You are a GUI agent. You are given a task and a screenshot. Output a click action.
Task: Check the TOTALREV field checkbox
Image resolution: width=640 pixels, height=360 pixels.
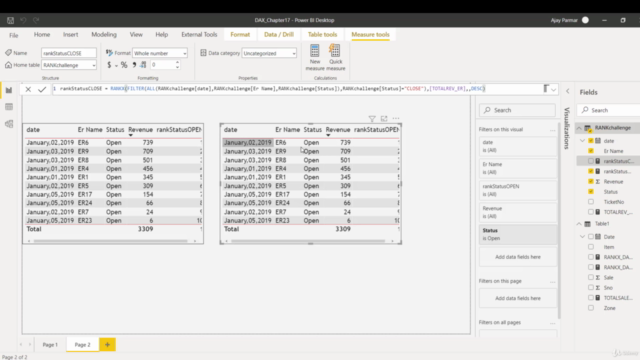point(591,212)
